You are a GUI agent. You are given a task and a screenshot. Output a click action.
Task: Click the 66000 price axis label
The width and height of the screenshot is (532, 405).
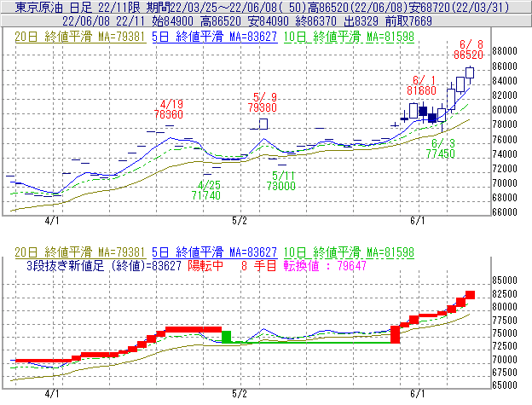pos(505,212)
